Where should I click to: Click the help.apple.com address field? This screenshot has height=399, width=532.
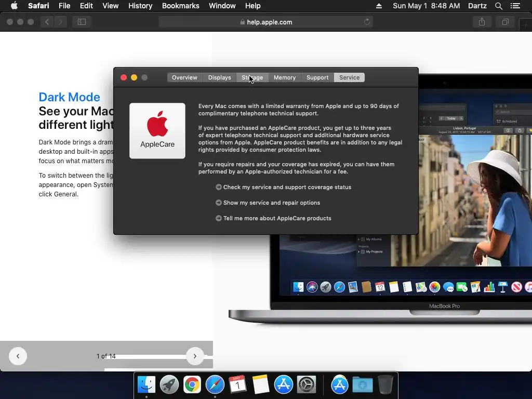(x=266, y=22)
